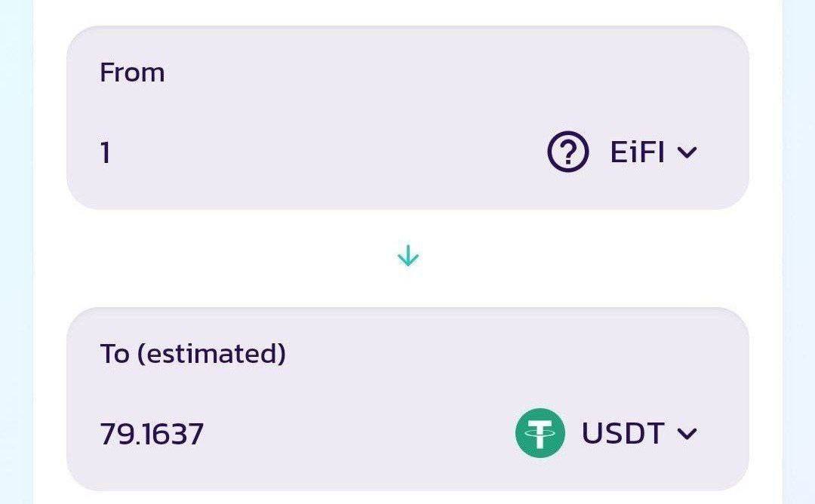815x504 pixels.
Task: Click the space between 1 and the EiFI selector
Action: point(324,153)
